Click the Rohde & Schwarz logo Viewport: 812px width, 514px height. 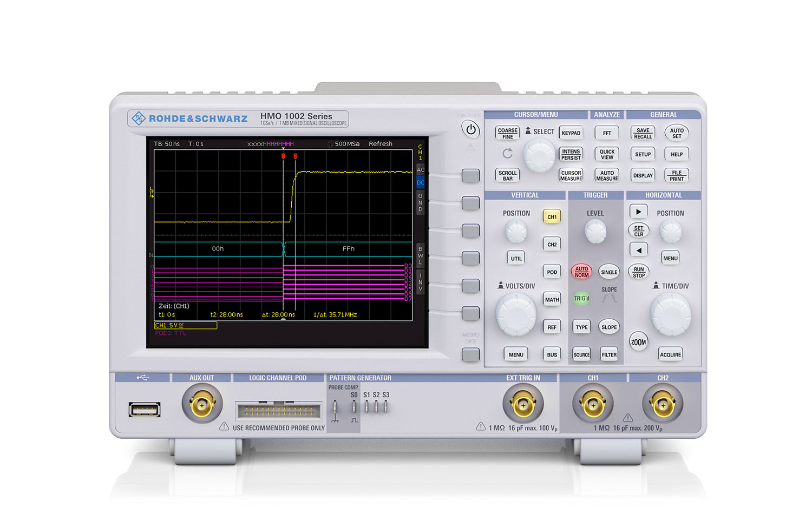click(190, 118)
